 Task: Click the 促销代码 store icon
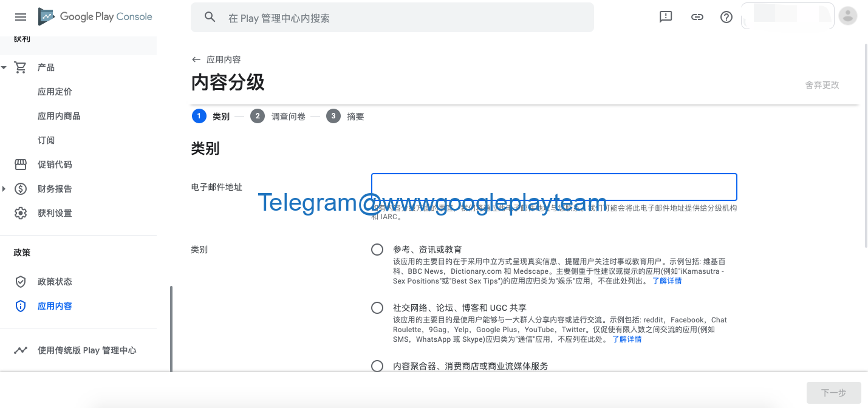(x=21, y=165)
